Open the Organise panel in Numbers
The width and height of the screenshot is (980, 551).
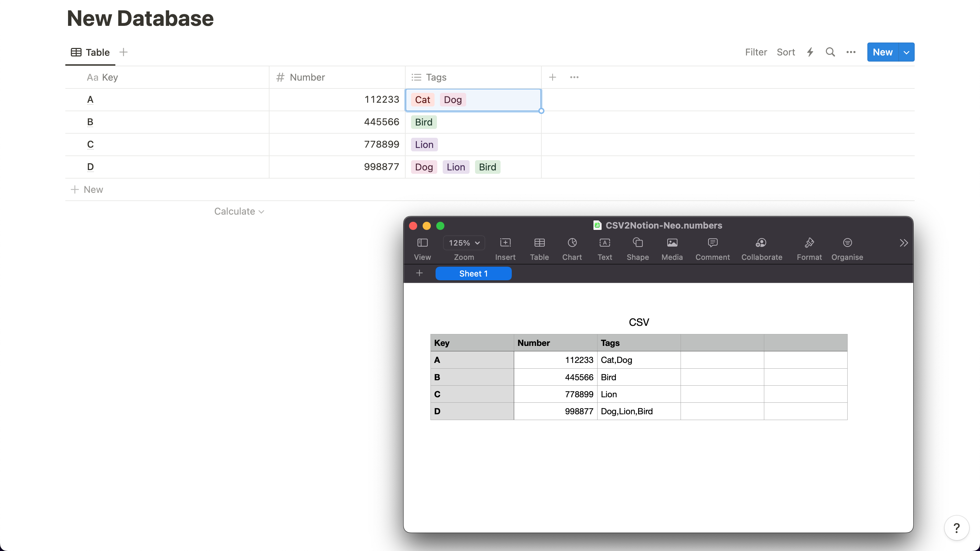(x=847, y=244)
